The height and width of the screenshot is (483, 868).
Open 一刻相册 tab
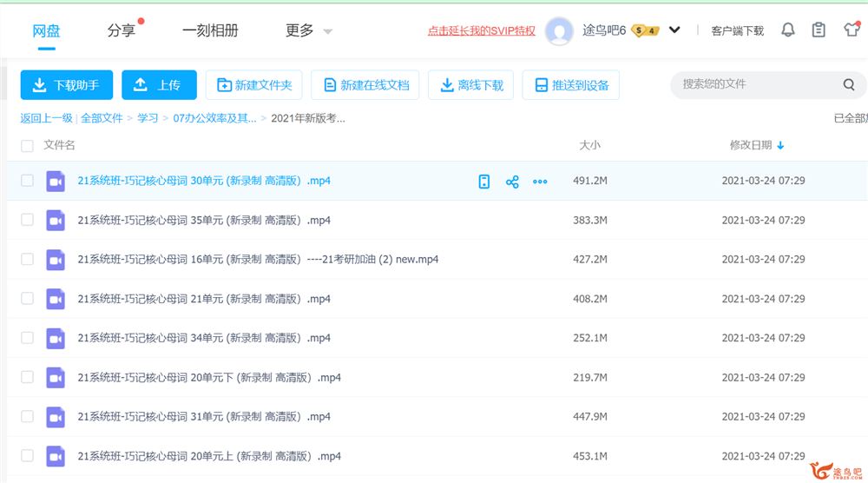(x=210, y=30)
